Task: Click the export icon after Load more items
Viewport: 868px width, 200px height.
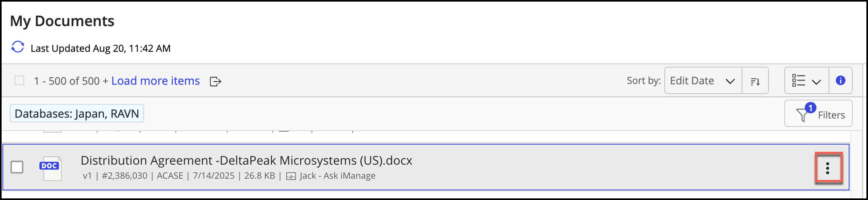Action: pyautogui.click(x=215, y=82)
